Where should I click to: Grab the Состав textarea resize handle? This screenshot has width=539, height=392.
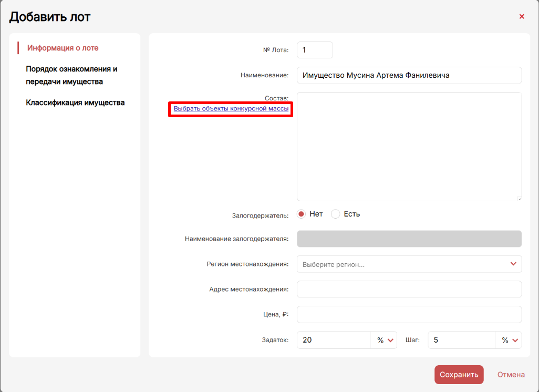click(519, 198)
